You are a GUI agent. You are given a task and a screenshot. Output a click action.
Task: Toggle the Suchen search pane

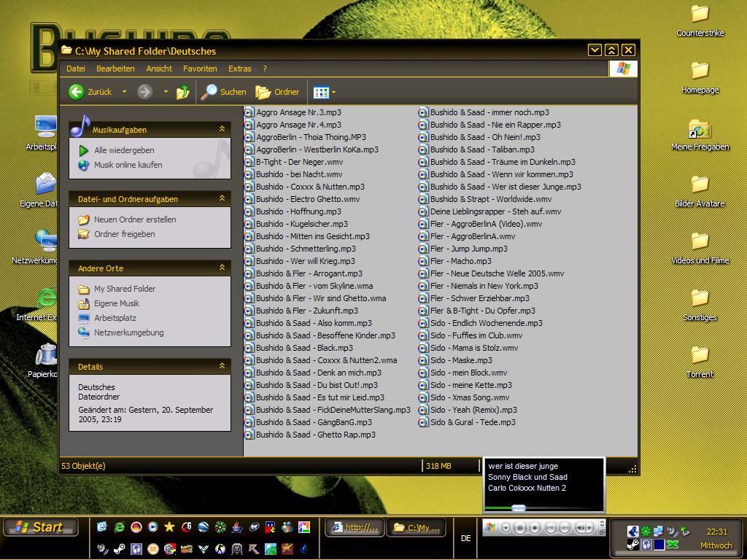pos(224,92)
